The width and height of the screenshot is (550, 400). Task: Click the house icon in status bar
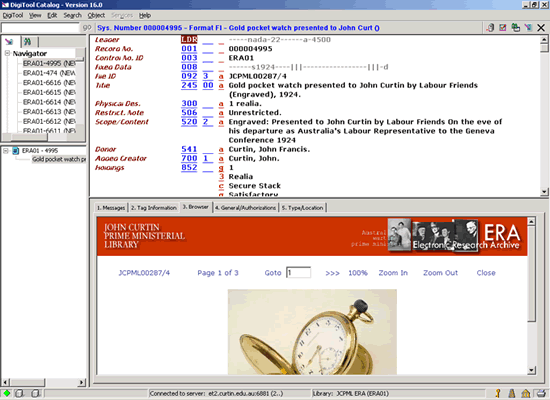pos(526,393)
